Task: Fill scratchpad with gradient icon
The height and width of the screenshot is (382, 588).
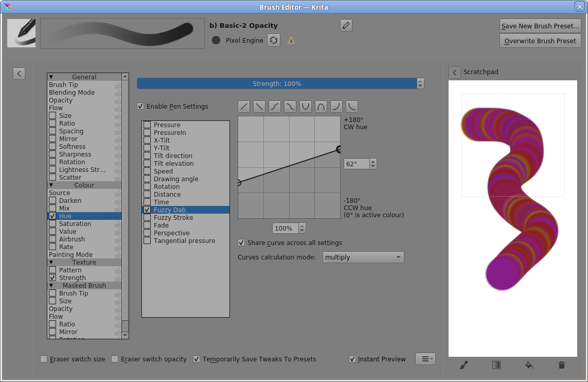Action: [496, 365]
